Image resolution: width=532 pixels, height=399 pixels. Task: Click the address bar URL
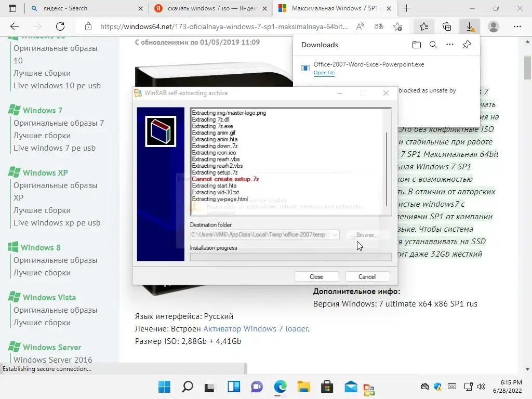[x=224, y=26]
